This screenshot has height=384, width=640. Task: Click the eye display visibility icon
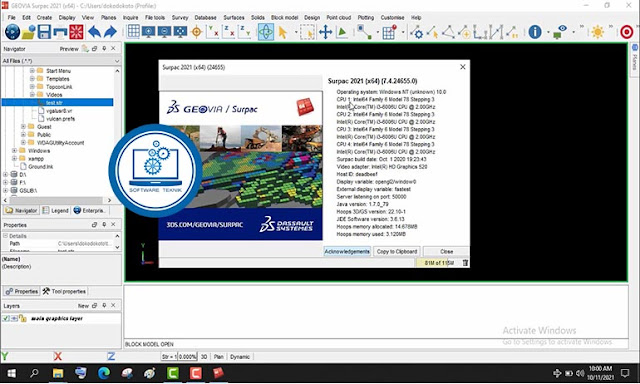pos(560,31)
